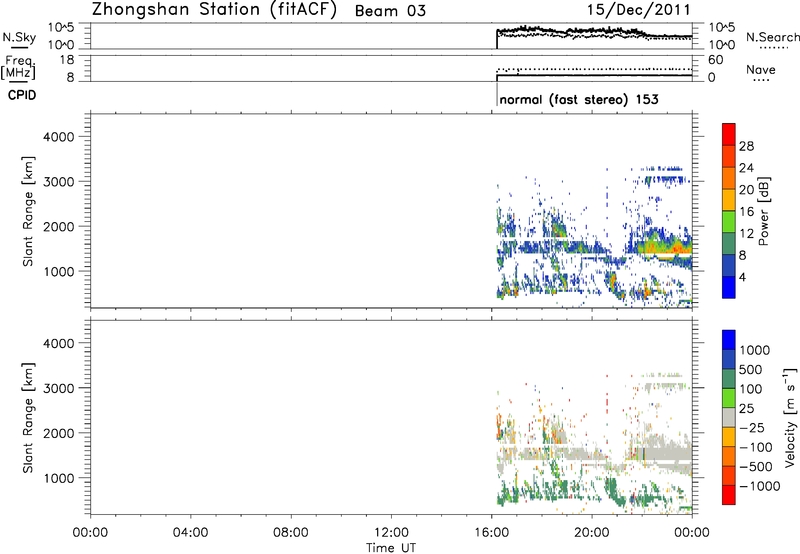800x554 pixels.
Task: Click the 'Velocity [m s-1]' color bar label
Action: tap(790, 417)
